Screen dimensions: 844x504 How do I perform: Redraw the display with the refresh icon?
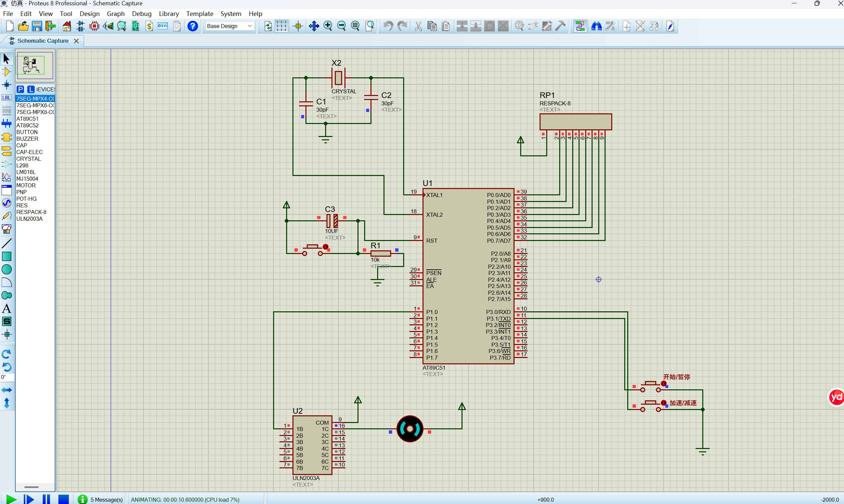[x=268, y=26]
